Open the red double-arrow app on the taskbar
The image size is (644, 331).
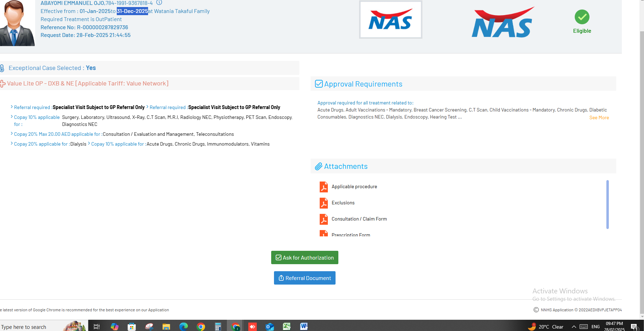coord(253,327)
